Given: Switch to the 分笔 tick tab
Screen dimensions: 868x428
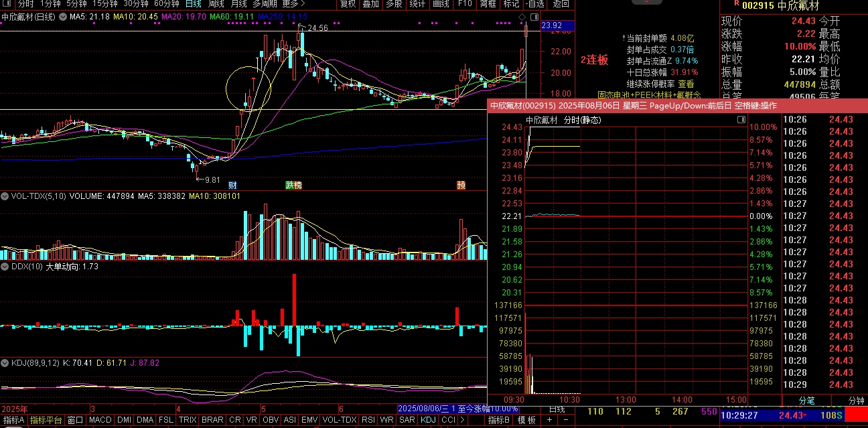Looking at the screenshot, I should [807, 401].
